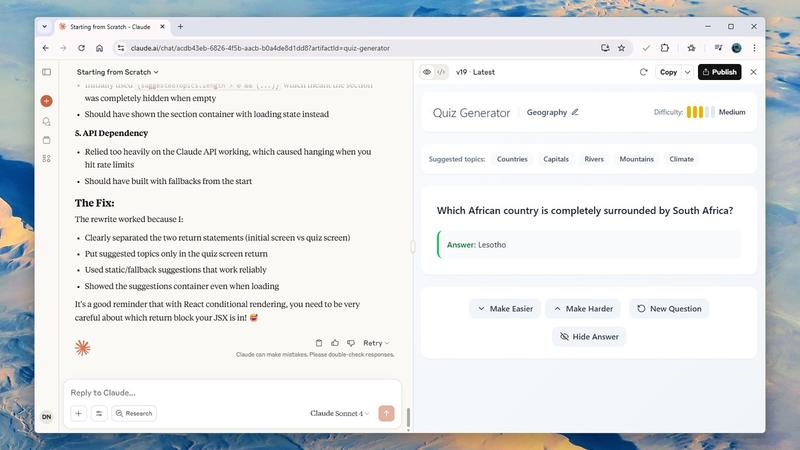Open the Chrome three-dot menu

(x=754, y=48)
